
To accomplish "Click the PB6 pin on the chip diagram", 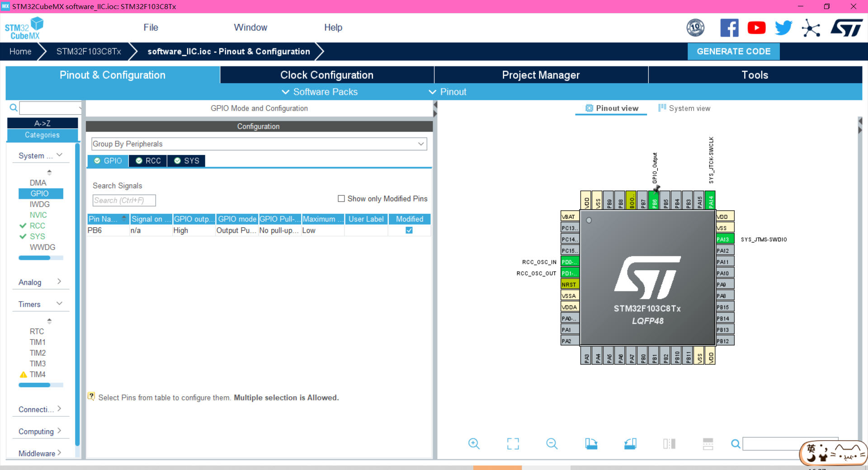I will (654, 201).
